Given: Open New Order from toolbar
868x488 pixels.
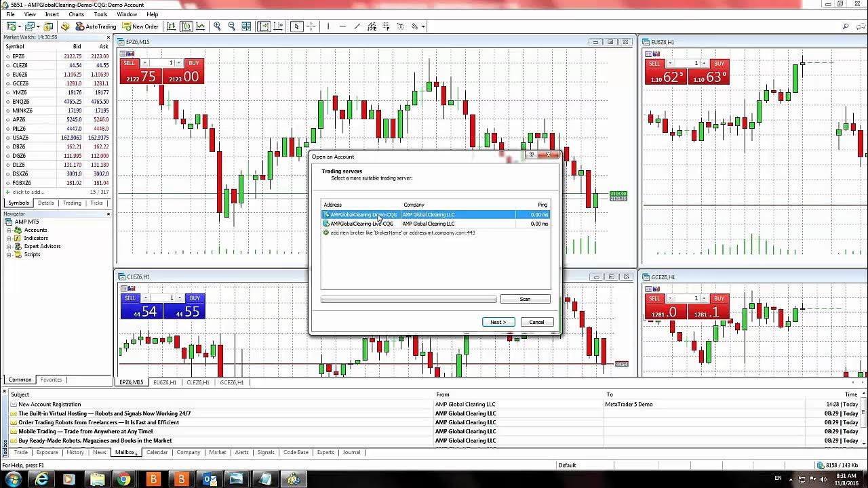Looking at the screenshot, I should click(x=140, y=26).
